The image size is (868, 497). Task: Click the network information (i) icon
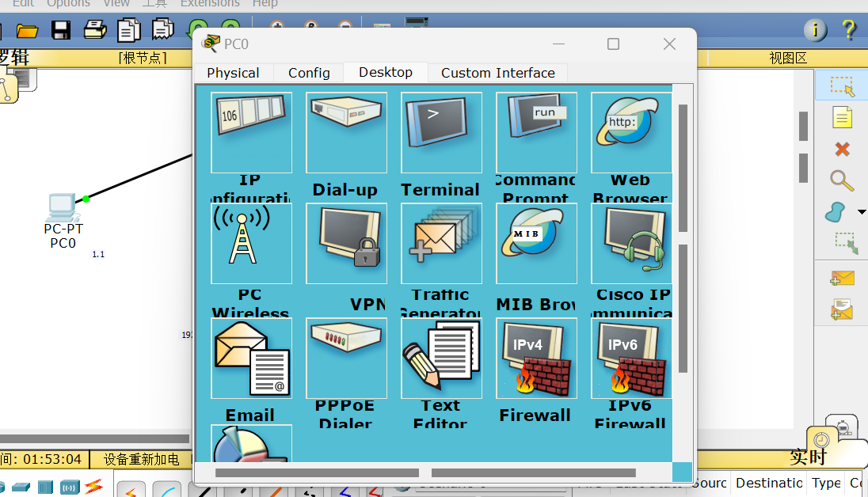[x=815, y=30]
